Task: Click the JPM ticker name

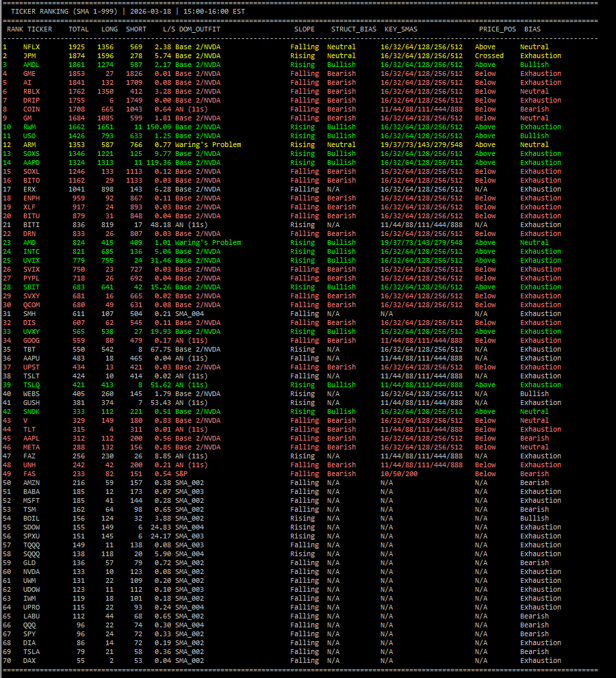Action: pyautogui.click(x=29, y=56)
